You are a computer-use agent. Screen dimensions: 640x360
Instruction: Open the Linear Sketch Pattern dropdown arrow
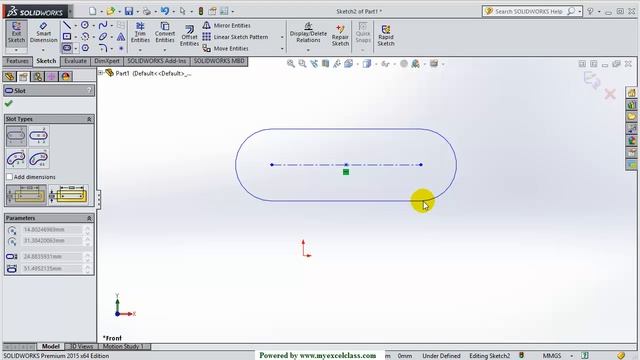coord(282,37)
